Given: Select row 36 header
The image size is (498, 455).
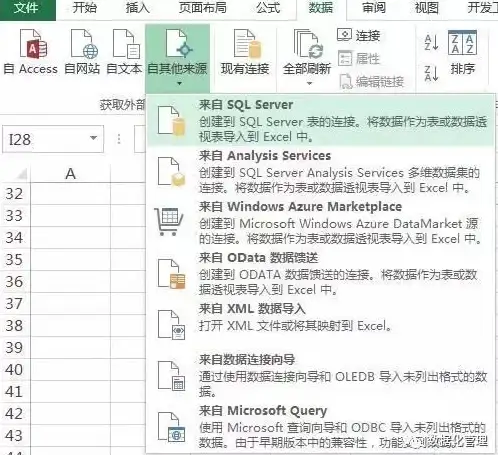Looking at the screenshot, I should click(x=15, y=282).
